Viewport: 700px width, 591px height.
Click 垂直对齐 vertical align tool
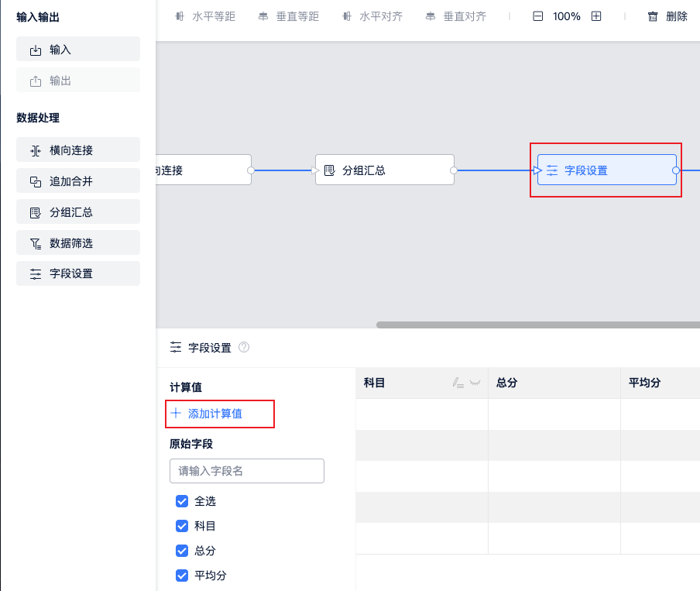[456, 16]
